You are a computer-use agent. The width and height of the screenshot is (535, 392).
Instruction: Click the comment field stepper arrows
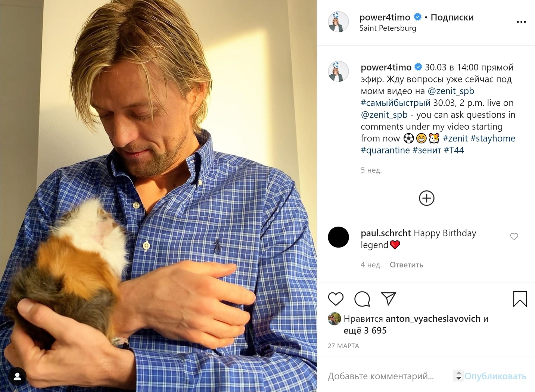(458, 376)
